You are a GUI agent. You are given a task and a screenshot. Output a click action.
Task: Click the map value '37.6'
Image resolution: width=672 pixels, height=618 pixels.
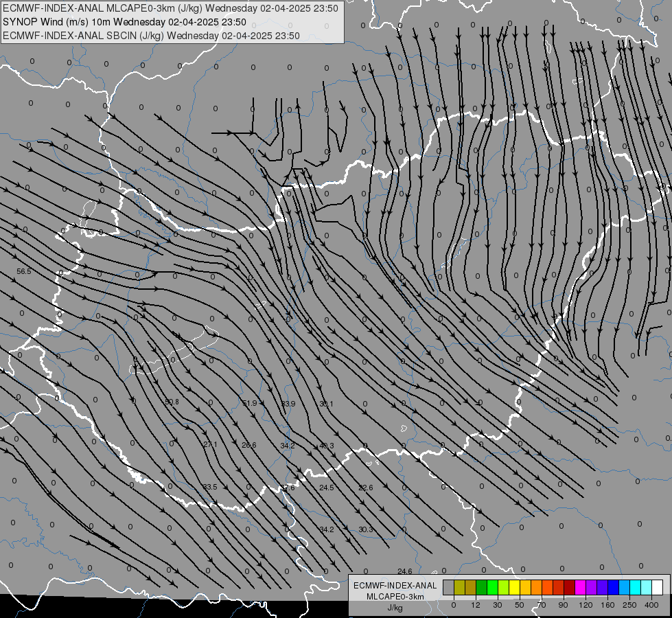click(288, 488)
